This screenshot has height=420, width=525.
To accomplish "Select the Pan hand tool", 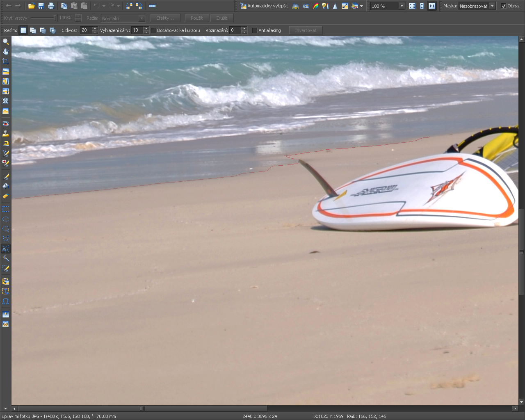I will click(x=6, y=51).
